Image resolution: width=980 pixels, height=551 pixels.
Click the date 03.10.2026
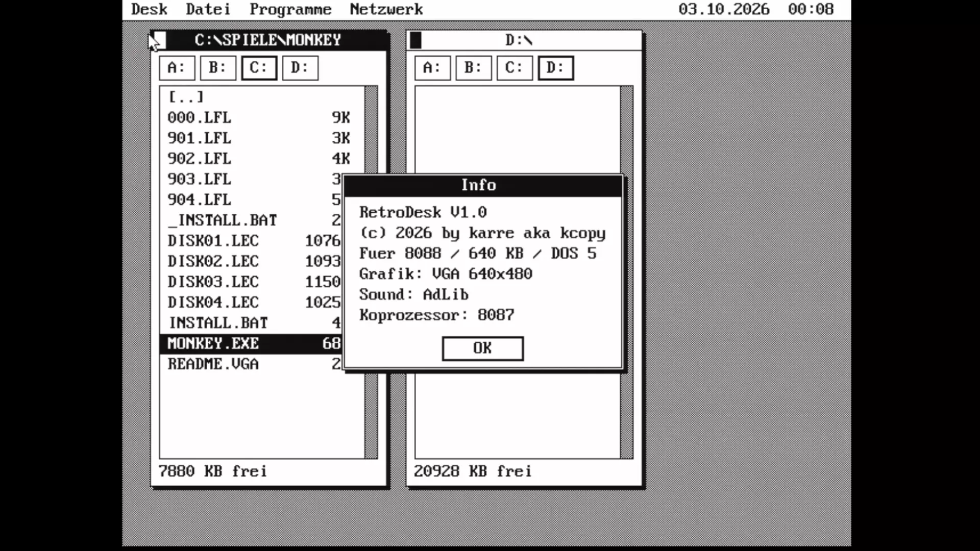[724, 9]
